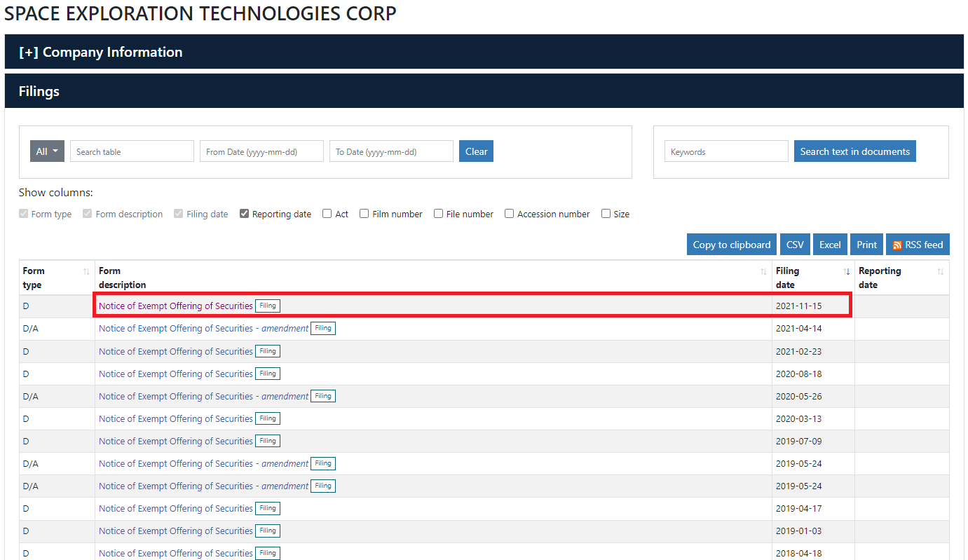This screenshot has height=560, width=968.
Task: Open Notice of Exempt Offering filed 2020-03-13
Action: tap(176, 418)
